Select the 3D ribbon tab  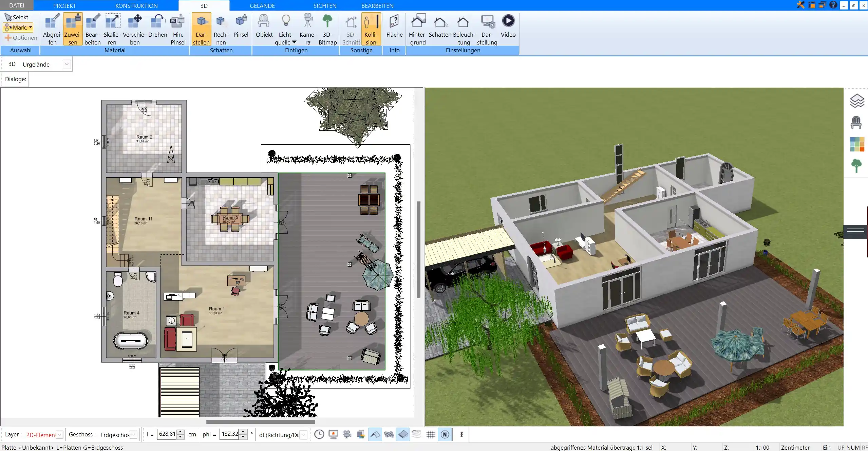coord(204,6)
